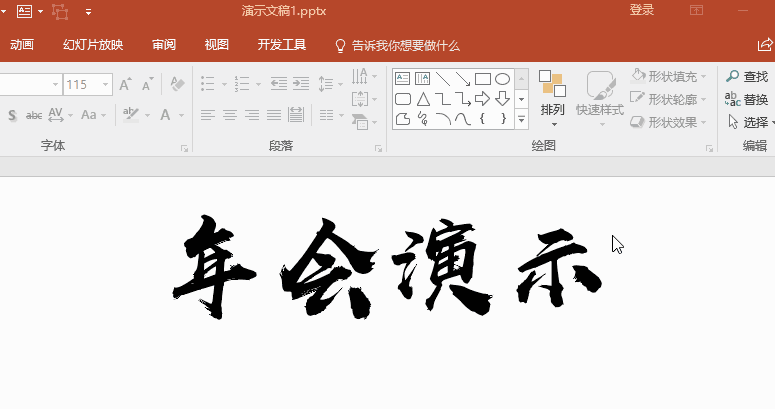Open 形状轮廓 shape outline
This screenshot has height=409, width=775.
(669, 99)
